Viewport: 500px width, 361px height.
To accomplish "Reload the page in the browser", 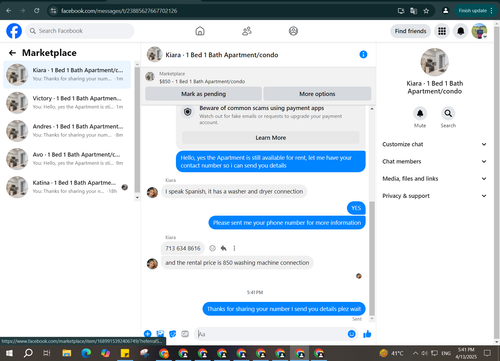I will [x=37, y=11].
